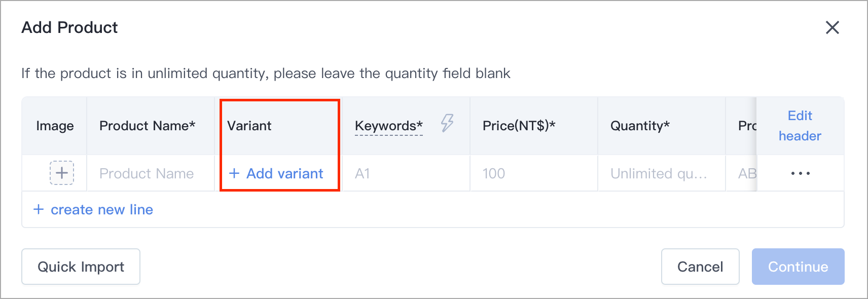The image size is (868, 299).
Task: Click the Product Name input field
Action: point(150,173)
